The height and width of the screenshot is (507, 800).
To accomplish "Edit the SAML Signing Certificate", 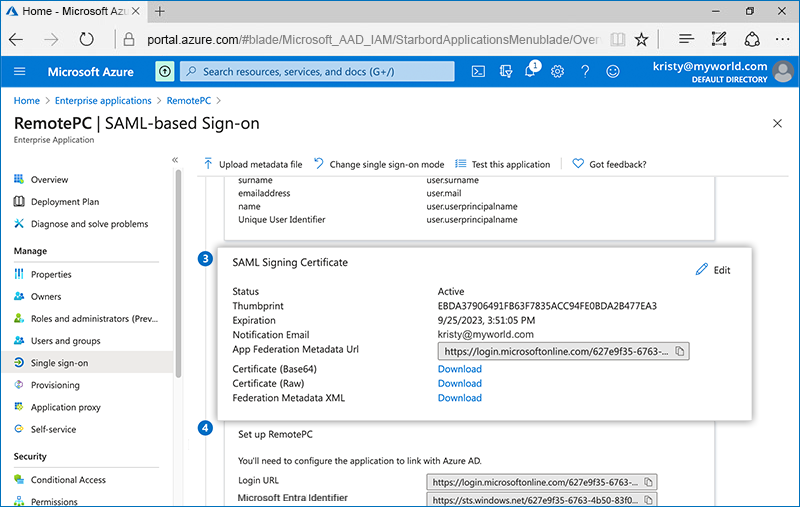I will coord(713,270).
